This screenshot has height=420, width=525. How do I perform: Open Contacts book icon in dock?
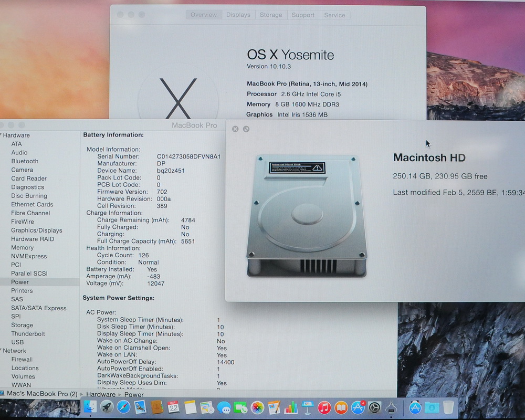(x=156, y=407)
